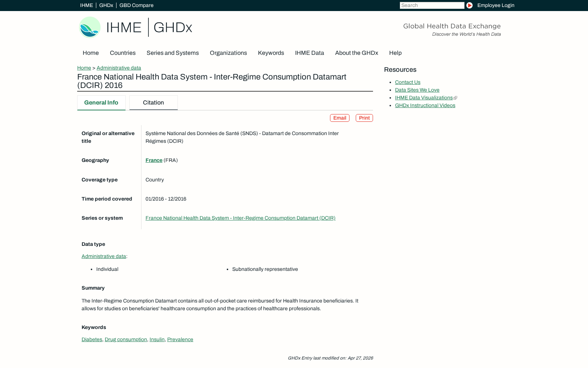This screenshot has width=588, height=368.
Task: Click the Coverage type value Country
Action: pyautogui.click(x=155, y=180)
